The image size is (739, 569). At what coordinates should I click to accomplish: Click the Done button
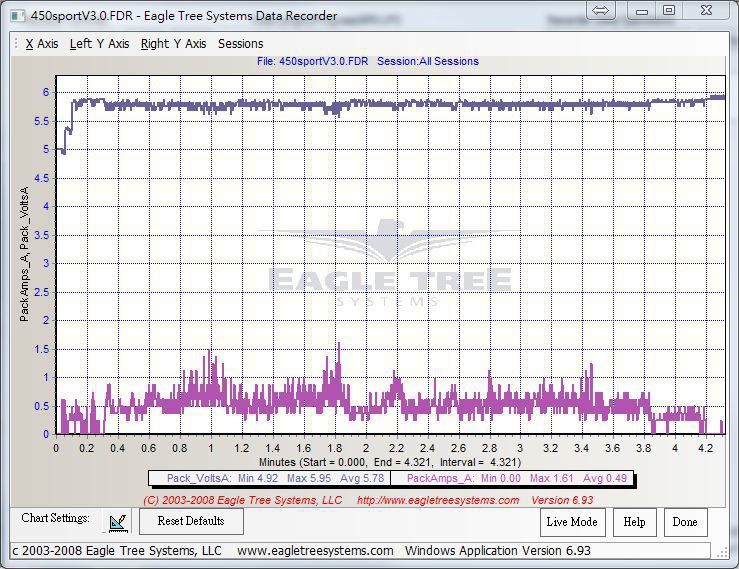[x=685, y=522]
